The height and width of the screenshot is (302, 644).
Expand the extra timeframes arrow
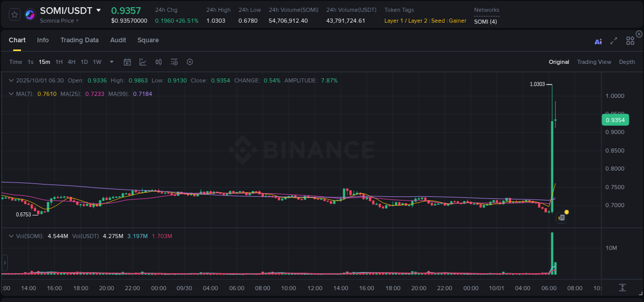point(111,62)
